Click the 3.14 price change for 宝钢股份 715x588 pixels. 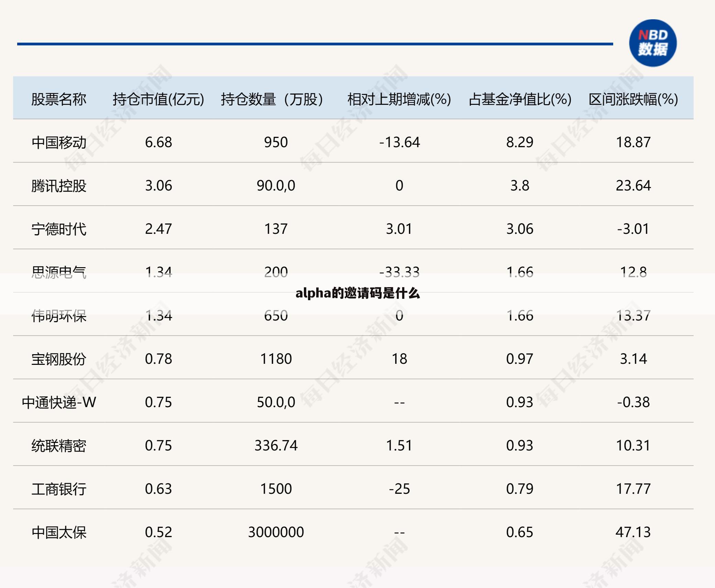tap(633, 359)
